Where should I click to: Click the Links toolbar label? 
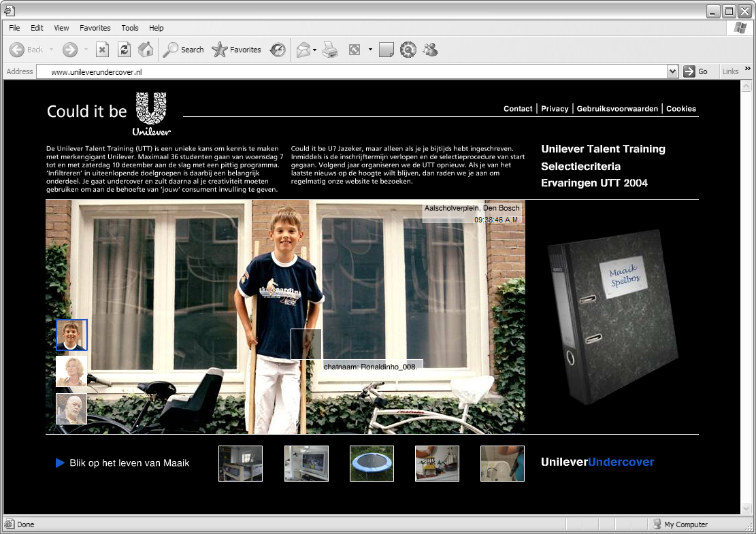730,71
